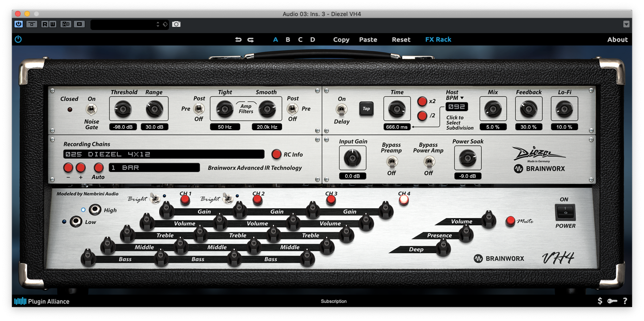Click the red x2 delay time button
Image resolution: width=644 pixels, height=321 pixels.
[422, 101]
